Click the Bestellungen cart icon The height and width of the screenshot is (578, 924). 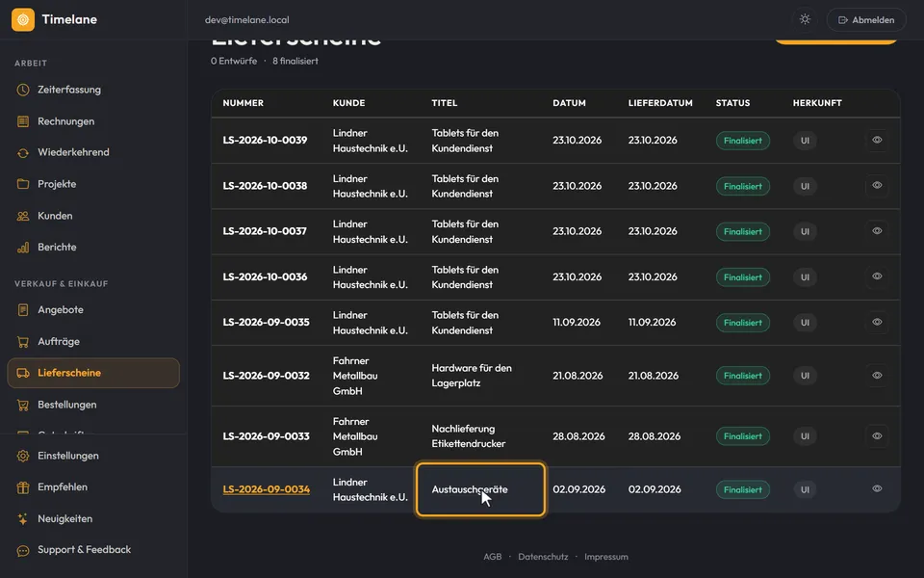[x=23, y=405]
